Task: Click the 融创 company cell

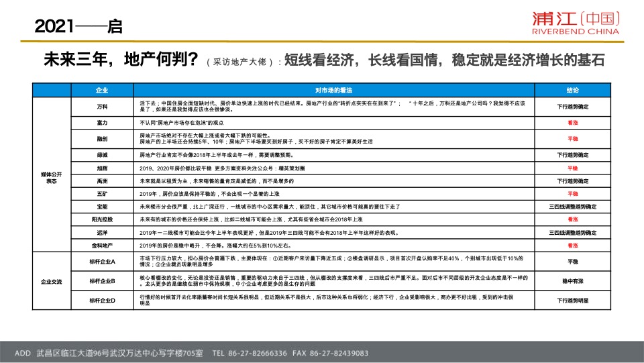Action: (x=102, y=139)
